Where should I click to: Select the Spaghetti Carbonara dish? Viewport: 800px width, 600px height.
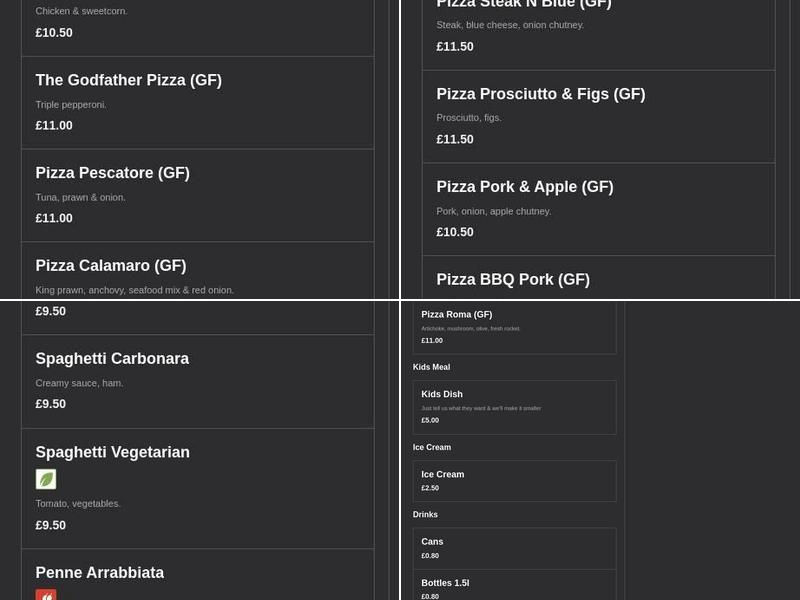coord(112,359)
